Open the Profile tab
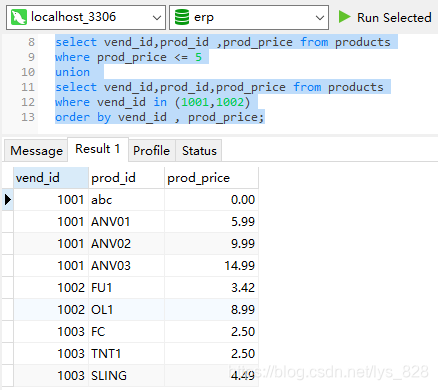The image size is (438, 390). click(152, 151)
